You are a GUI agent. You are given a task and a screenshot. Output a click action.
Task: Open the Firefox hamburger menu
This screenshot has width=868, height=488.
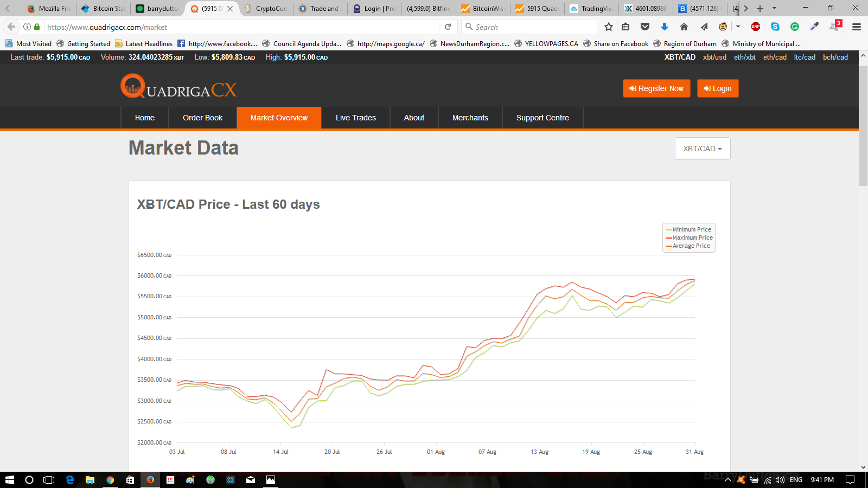(857, 27)
